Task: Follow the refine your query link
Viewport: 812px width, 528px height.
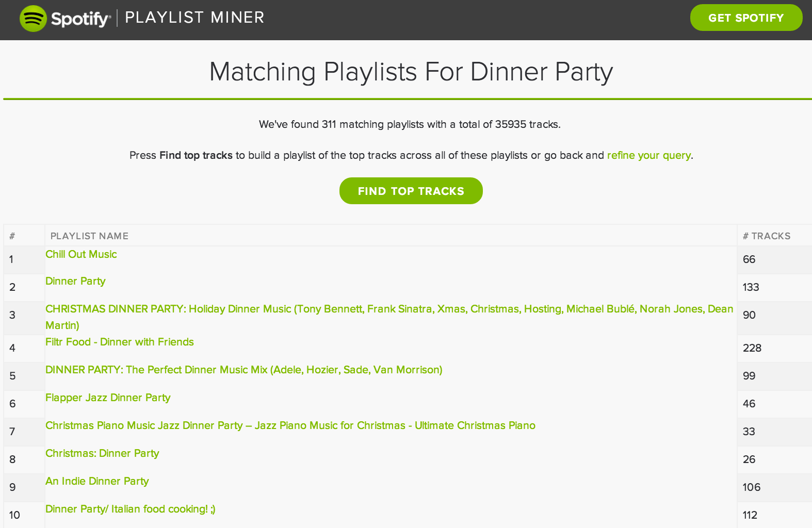Action: 648,155
